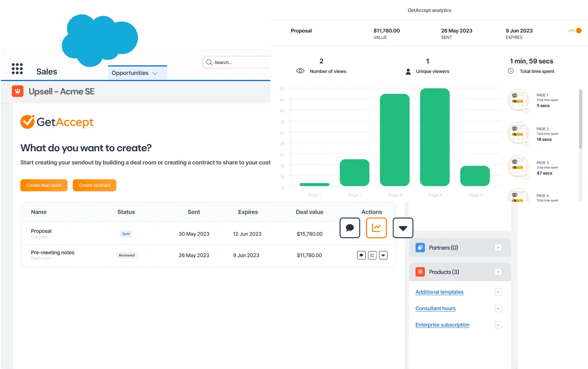This screenshot has width=588, height=369.
Task: Open dropdown next to Additional templates
Action: pyautogui.click(x=498, y=292)
